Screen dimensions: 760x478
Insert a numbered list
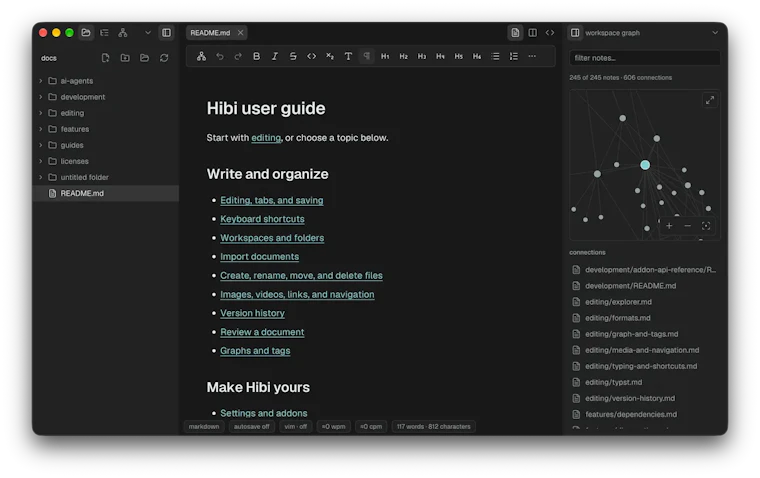tap(514, 56)
